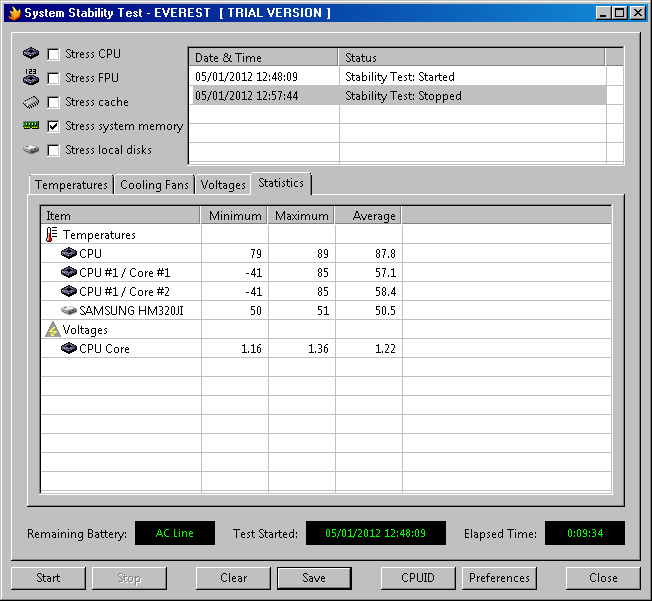Click the disk icon beside Stress local disks
Image resolution: width=652 pixels, height=601 pixels.
tap(31, 150)
